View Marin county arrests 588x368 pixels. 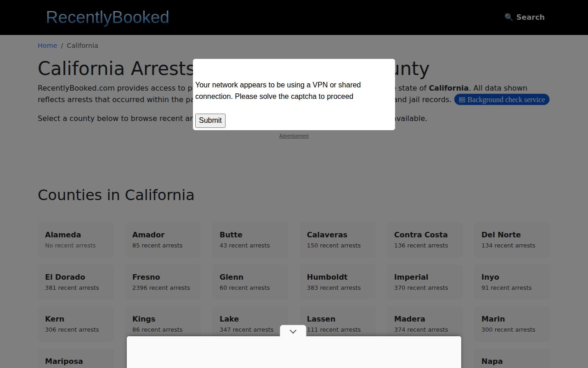(x=512, y=324)
